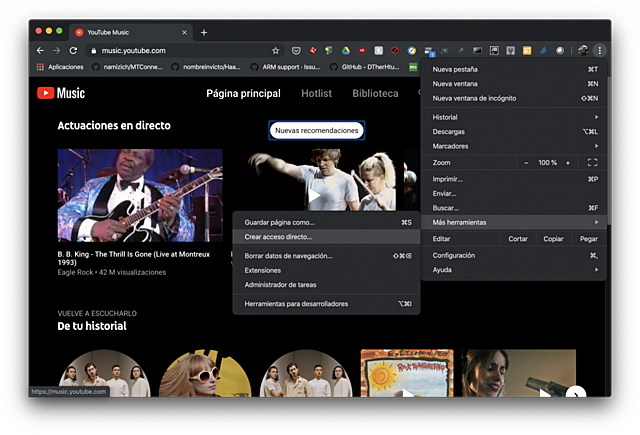Screen dimensions: 640x435
Task: Click Pegar in the Editar row
Action: click(589, 239)
